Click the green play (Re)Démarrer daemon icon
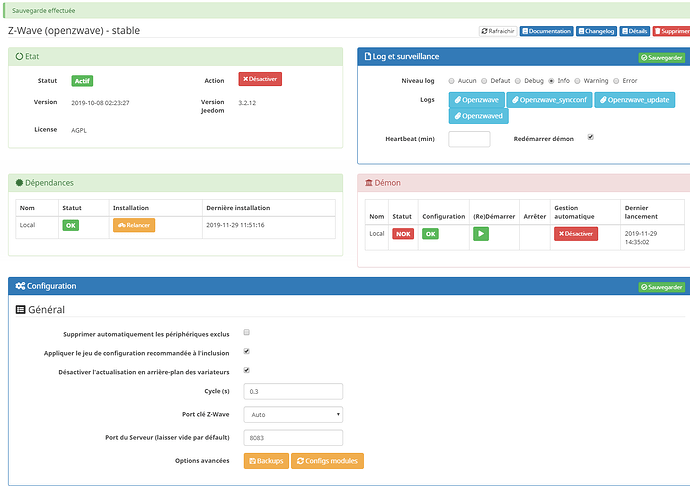690x486 pixels. point(481,234)
